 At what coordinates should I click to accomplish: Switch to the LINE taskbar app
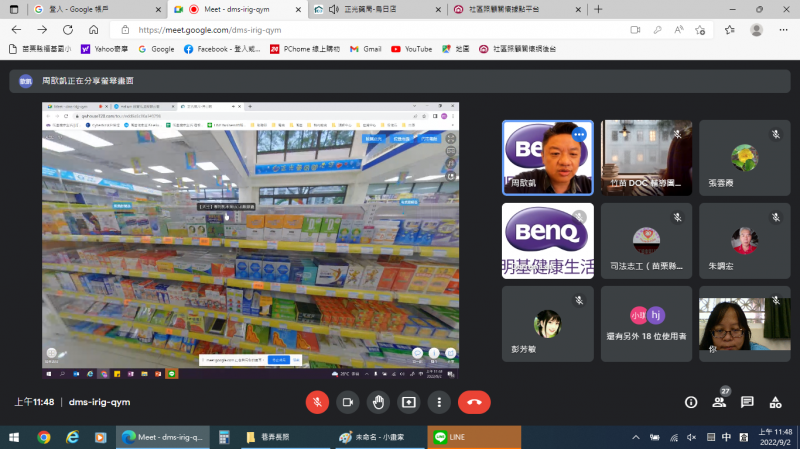click(x=474, y=437)
